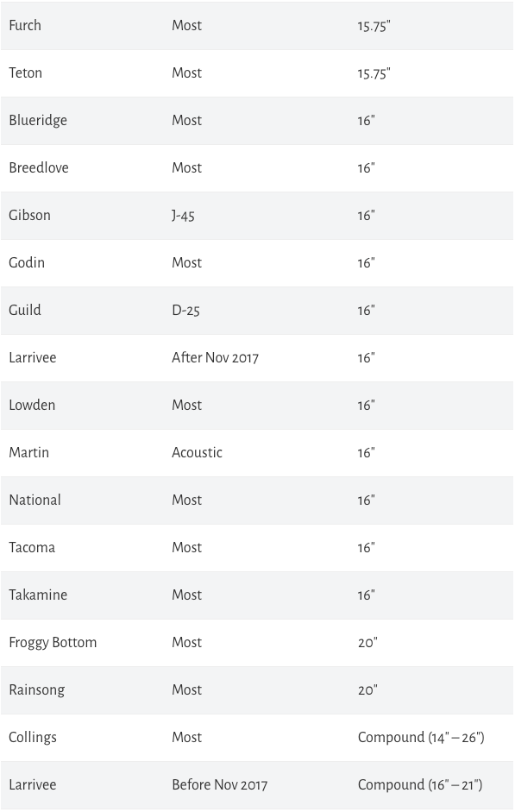Select the Froggy Bottom brand cell
This screenshot has height=812, width=515.
click(x=53, y=643)
